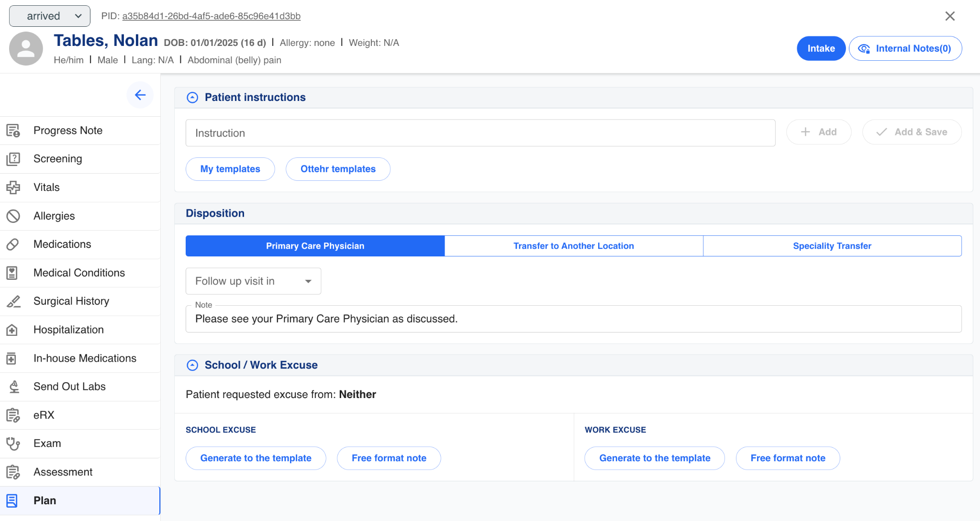Viewport: 980px width, 521px height.
Task: Collapse the Patient instructions section
Action: coord(192,98)
